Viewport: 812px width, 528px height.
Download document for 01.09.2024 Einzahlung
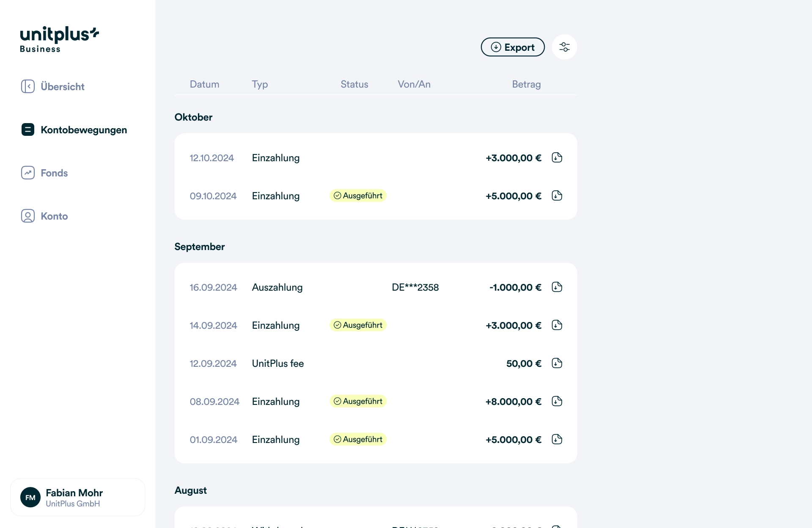[557, 440]
